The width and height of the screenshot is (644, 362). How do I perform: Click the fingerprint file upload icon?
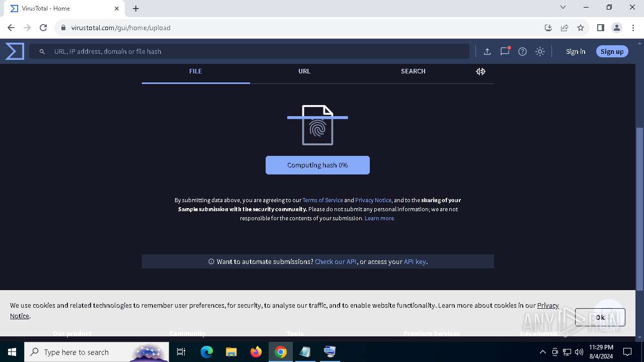[317, 125]
